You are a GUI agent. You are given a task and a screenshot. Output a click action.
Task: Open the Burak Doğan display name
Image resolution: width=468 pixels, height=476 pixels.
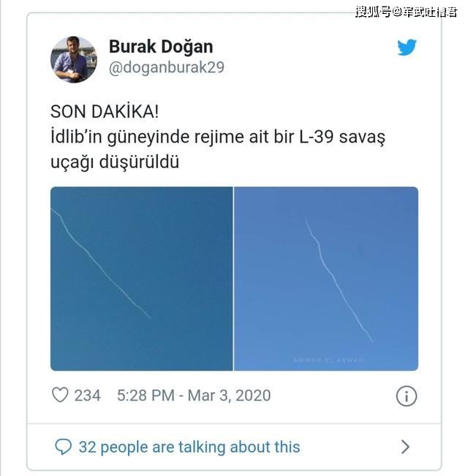[x=161, y=47]
